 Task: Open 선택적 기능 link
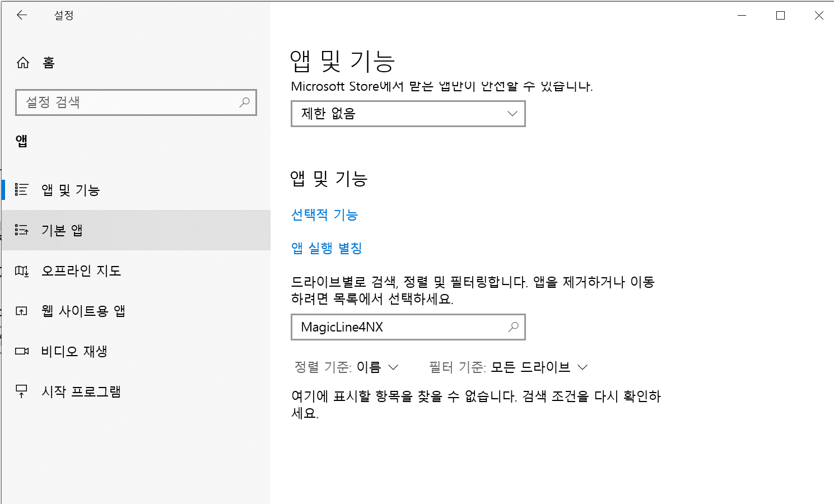click(x=324, y=214)
